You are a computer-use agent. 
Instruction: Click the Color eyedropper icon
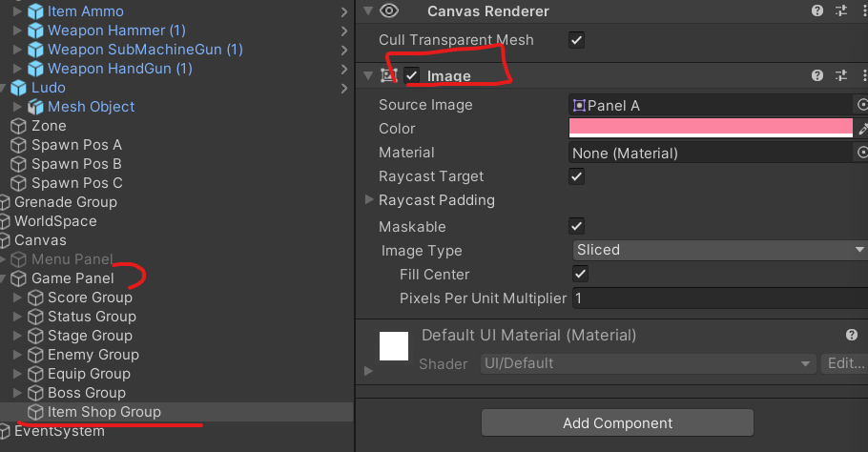[862, 128]
